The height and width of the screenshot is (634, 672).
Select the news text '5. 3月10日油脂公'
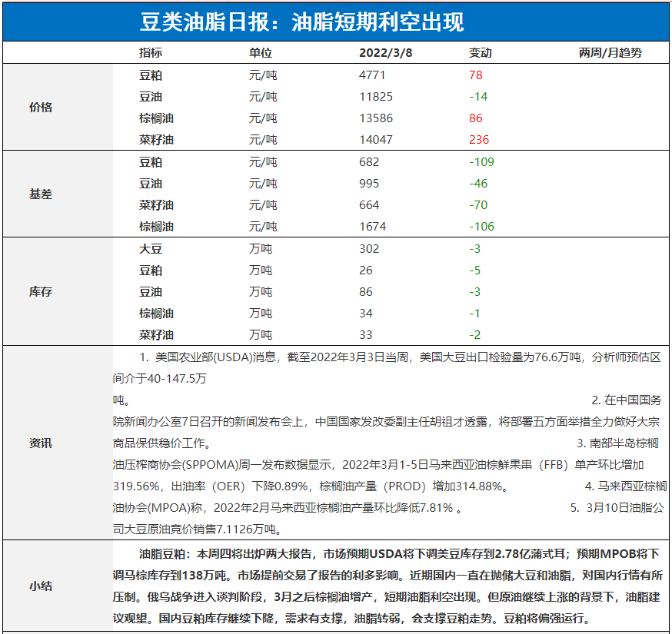617,508
